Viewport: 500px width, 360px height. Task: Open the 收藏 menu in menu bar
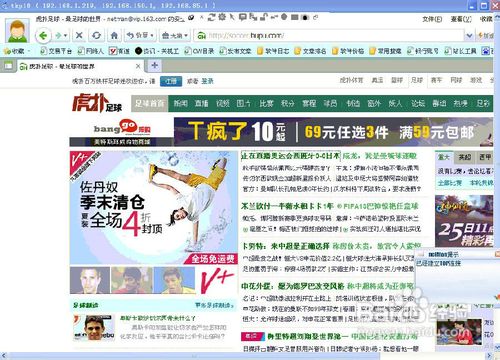(486, 19)
